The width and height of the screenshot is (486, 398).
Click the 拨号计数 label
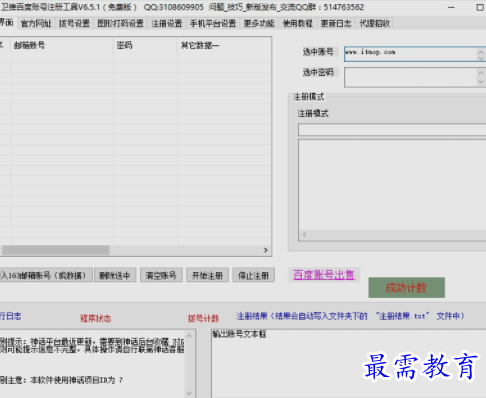tap(203, 318)
